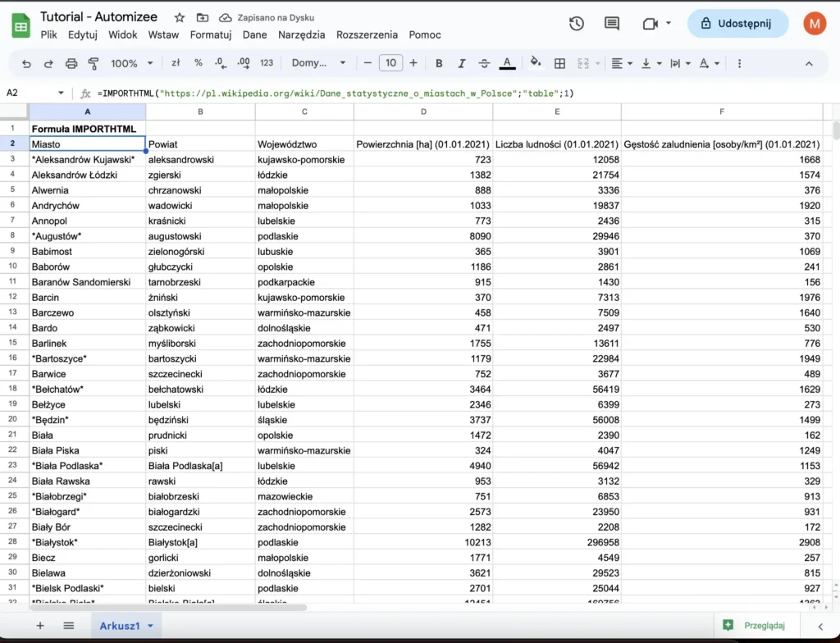Toggle bold formatting
Screen dimensions: 840x643
[x=439, y=64]
